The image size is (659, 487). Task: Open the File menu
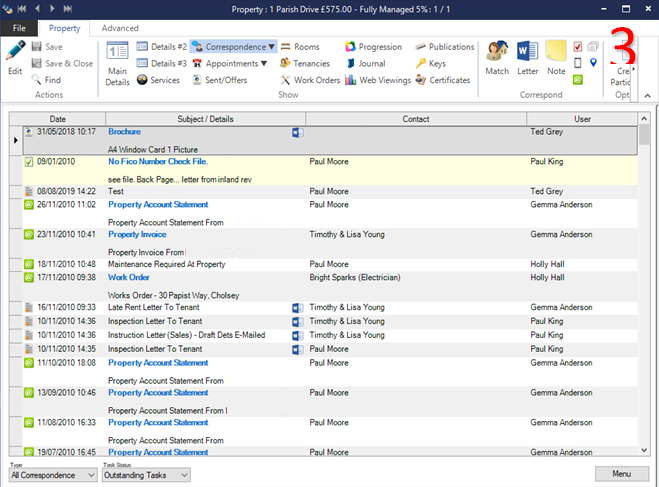(x=19, y=28)
